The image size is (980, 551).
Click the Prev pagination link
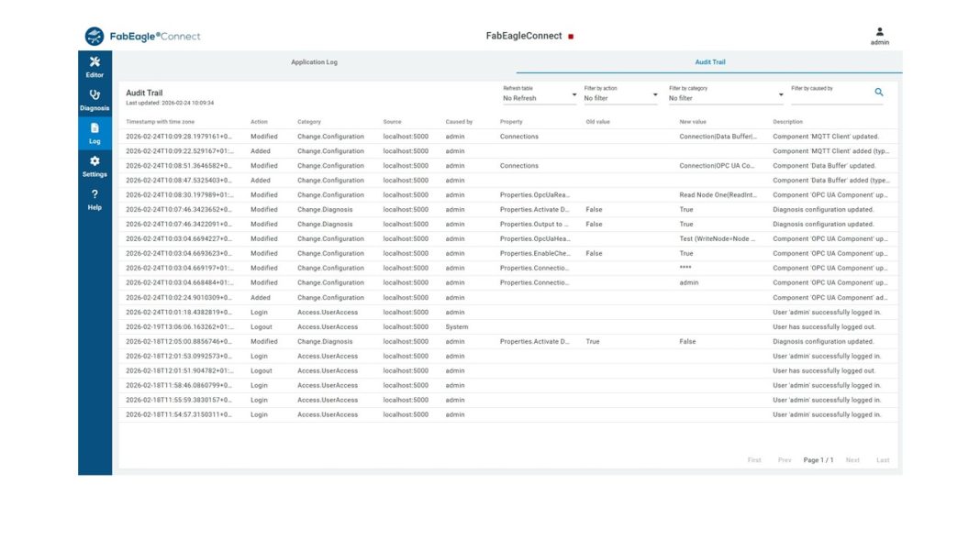point(784,460)
